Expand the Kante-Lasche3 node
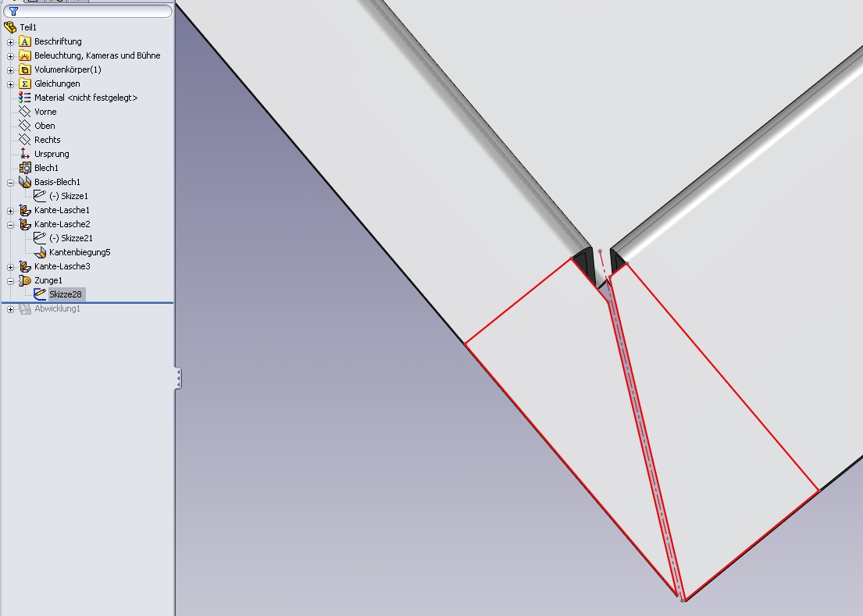 [x=10, y=267]
